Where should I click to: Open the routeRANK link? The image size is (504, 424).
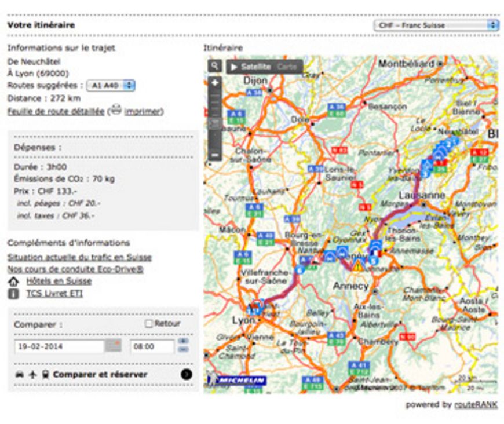coord(476,405)
